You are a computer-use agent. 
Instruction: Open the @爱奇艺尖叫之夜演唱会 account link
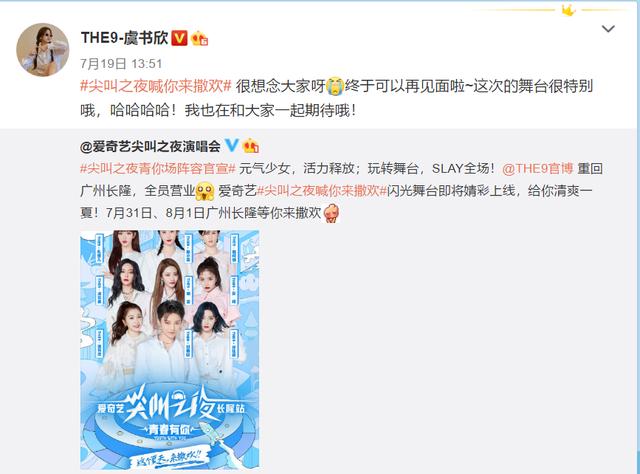pos(150,146)
